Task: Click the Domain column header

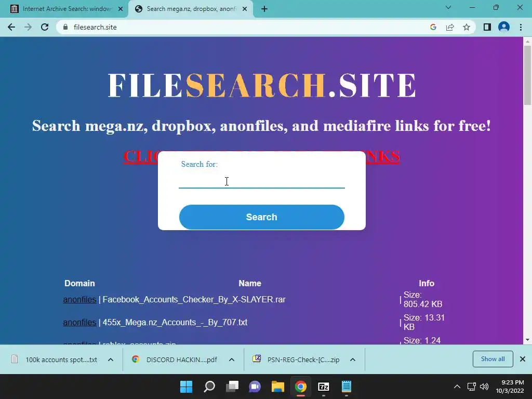Action: (79, 283)
